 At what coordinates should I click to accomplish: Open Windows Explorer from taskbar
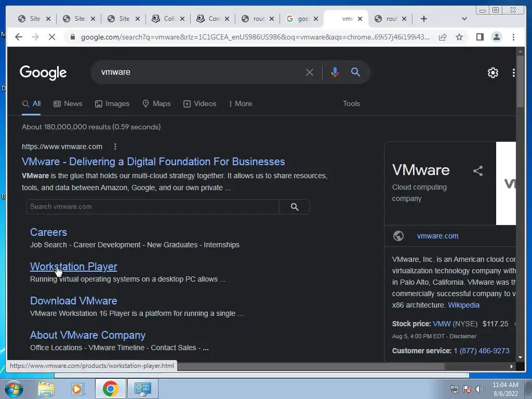[x=46, y=389]
